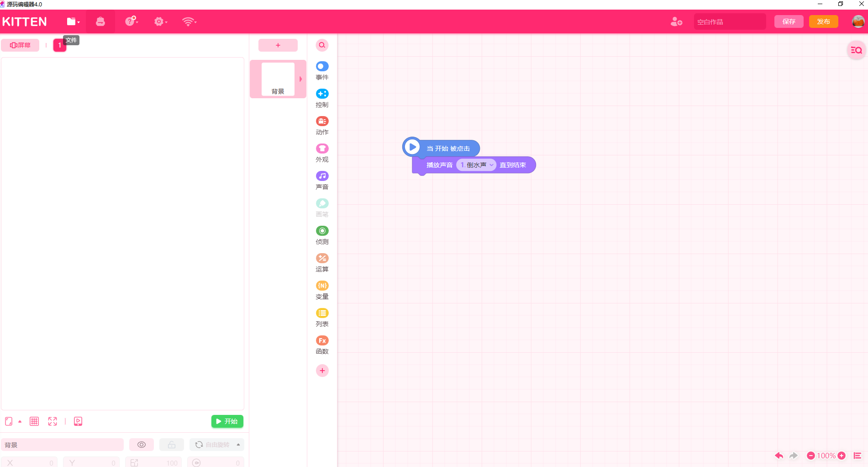The height and width of the screenshot is (467, 868).
Task: Toggle background visibility eye icon
Action: point(142,445)
